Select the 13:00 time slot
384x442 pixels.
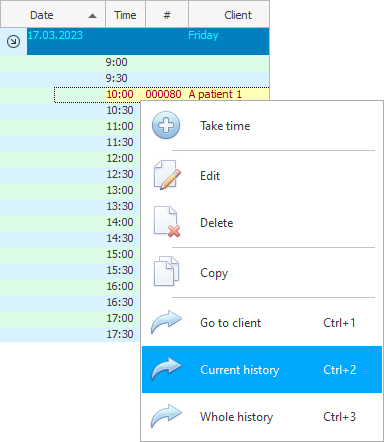[120, 190]
